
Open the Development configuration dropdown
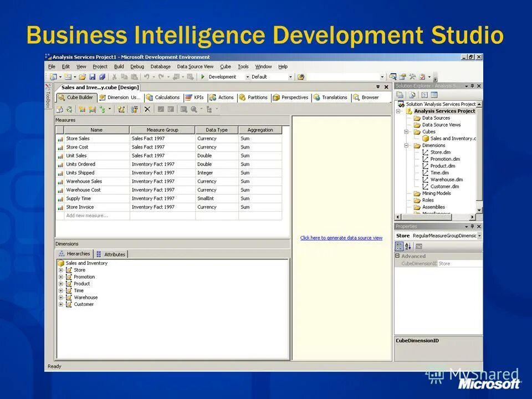coord(247,77)
